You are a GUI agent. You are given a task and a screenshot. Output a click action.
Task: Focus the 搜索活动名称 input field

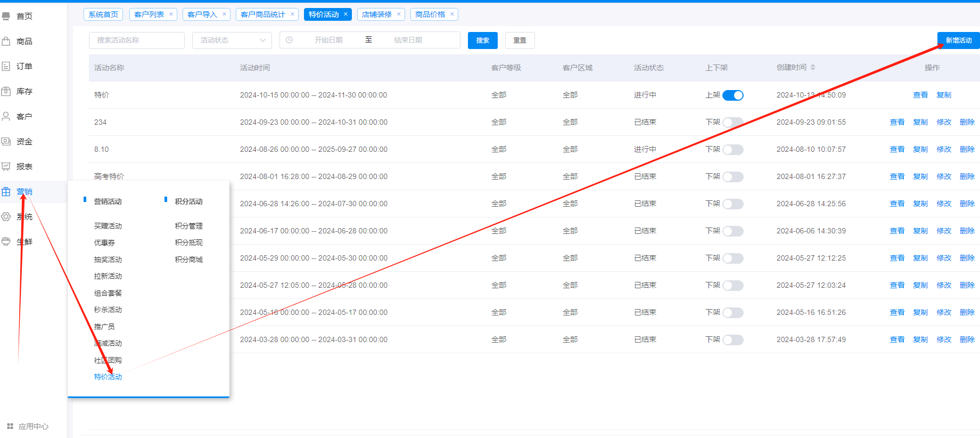(137, 40)
